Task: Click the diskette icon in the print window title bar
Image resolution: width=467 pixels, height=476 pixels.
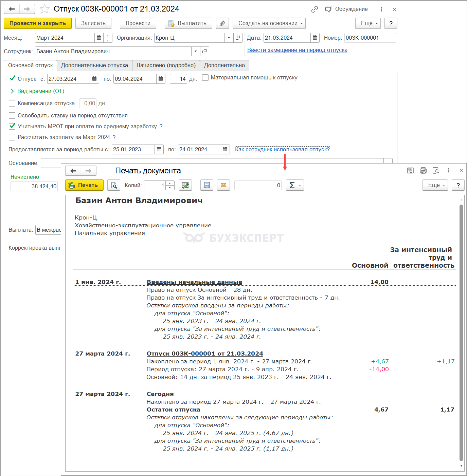Action: click(x=411, y=171)
